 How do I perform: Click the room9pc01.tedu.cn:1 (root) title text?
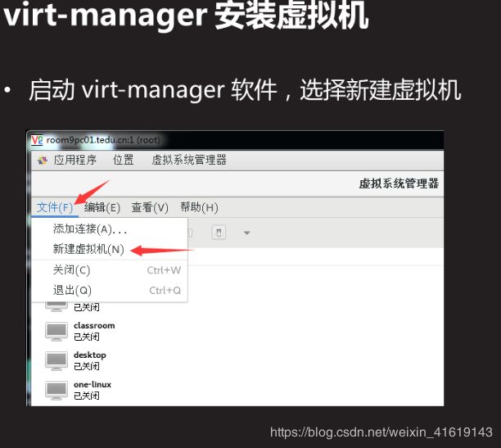(103, 140)
